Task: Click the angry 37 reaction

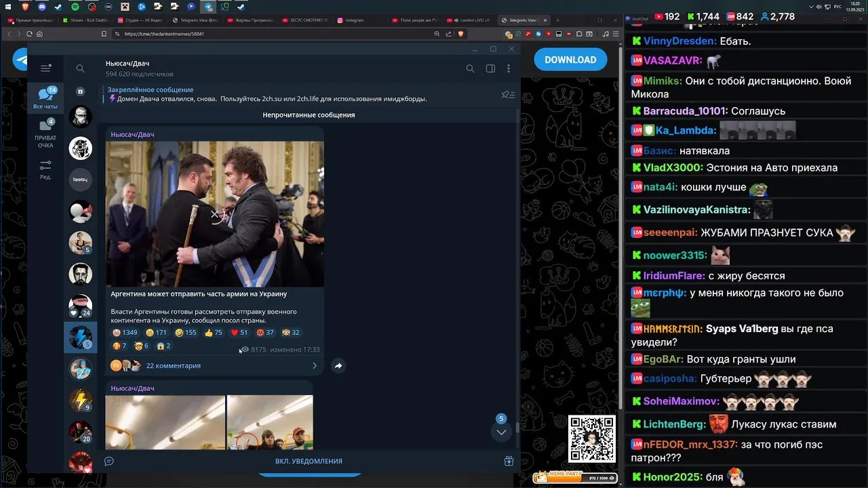Action: [x=264, y=332]
